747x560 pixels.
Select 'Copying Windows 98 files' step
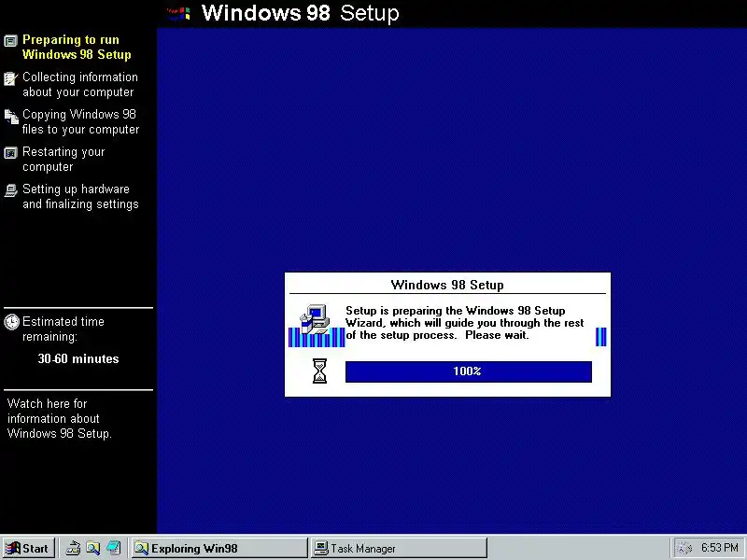coord(80,121)
